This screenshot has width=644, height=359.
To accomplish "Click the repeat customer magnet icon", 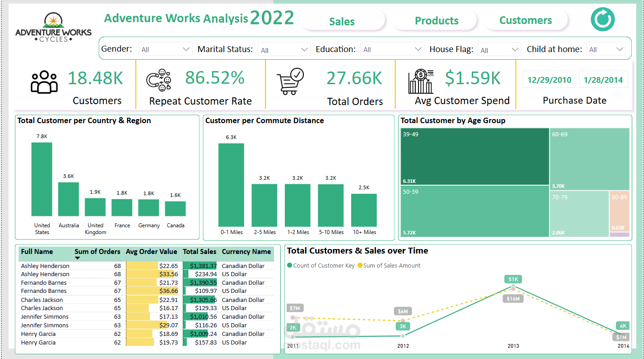I will pyautogui.click(x=159, y=80).
